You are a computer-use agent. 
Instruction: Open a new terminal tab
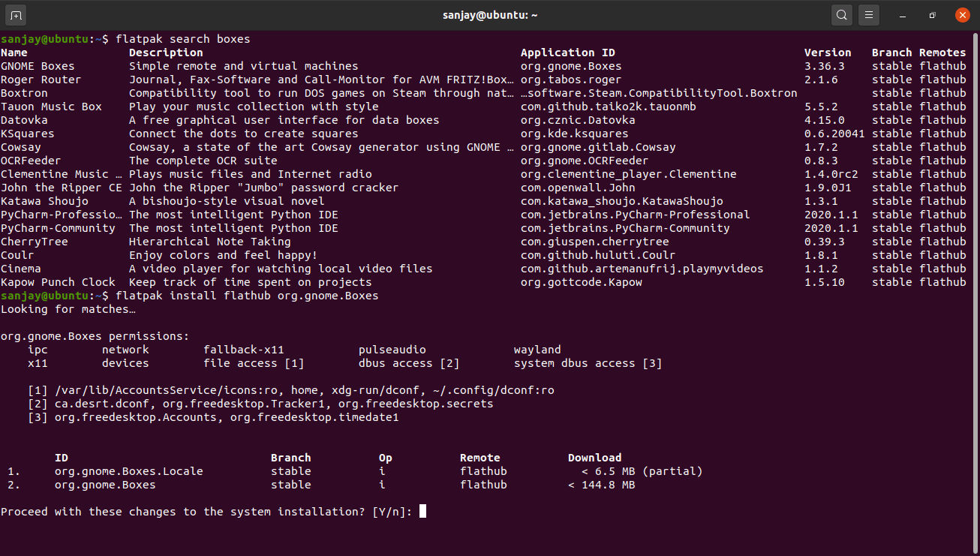[x=17, y=15]
